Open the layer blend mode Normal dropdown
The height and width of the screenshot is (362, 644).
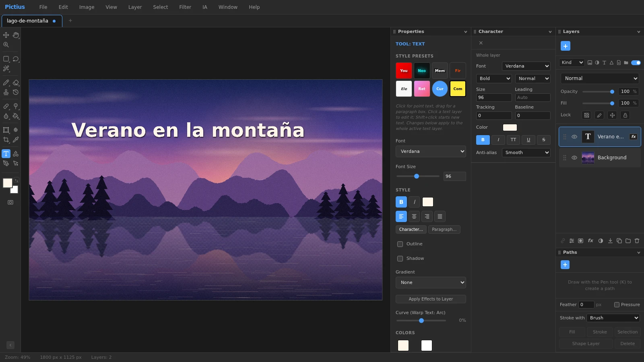[x=600, y=78]
